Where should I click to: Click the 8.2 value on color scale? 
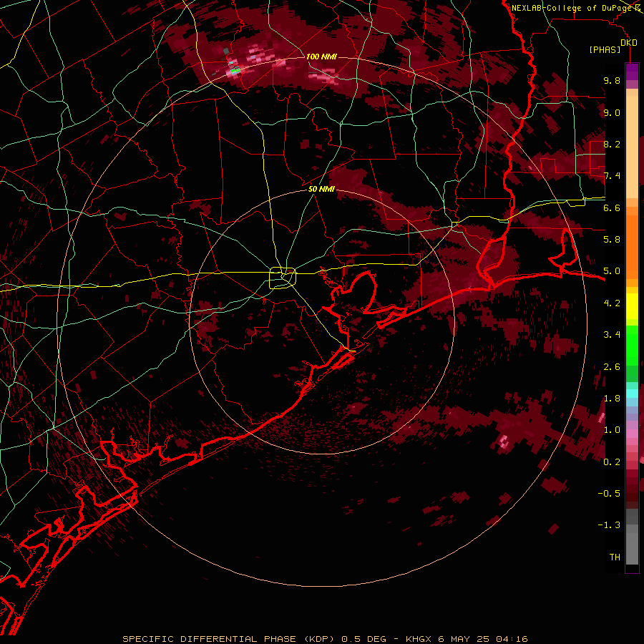pos(612,144)
